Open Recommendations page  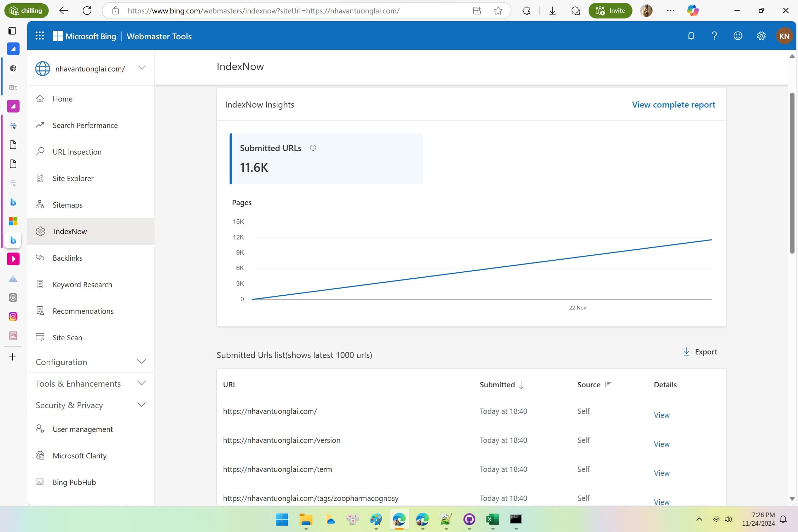pyautogui.click(x=91, y=311)
